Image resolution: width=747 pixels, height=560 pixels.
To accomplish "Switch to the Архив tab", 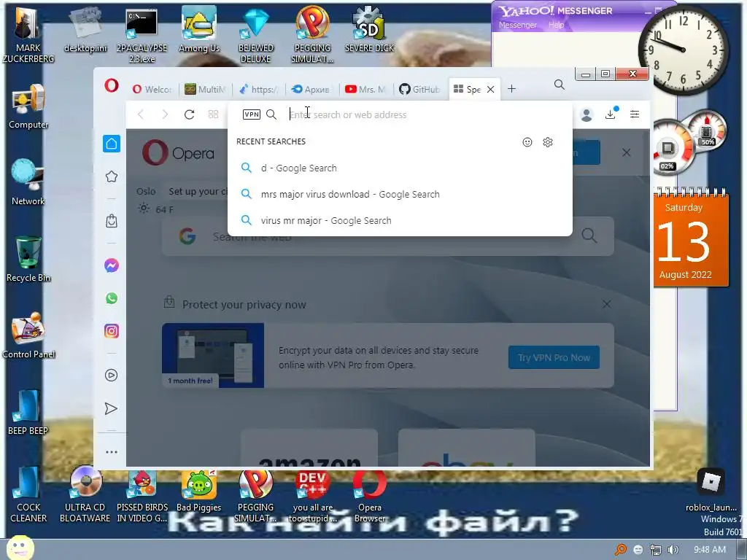I will (x=311, y=89).
